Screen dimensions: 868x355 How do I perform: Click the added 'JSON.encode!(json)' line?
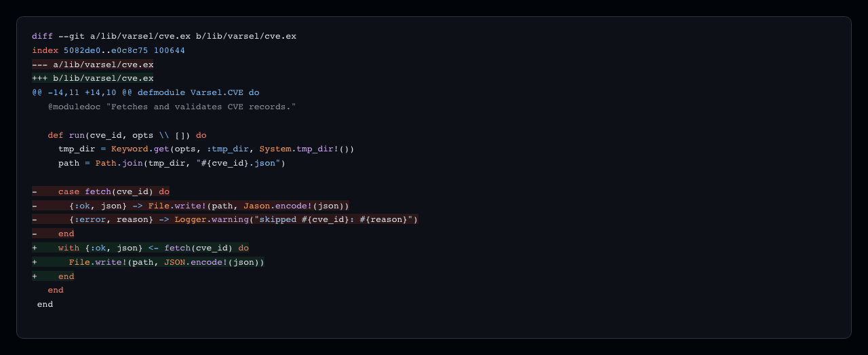coord(149,262)
